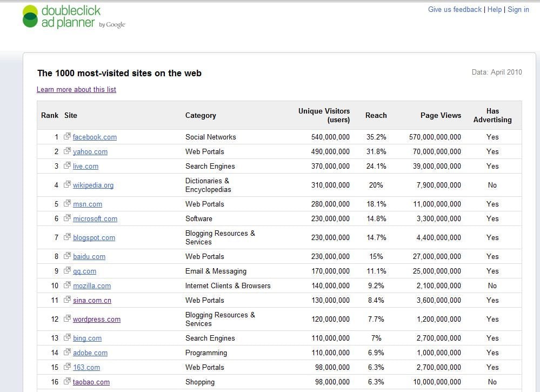The width and height of the screenshot is (540, 392).
Task: Click the external link icon beside taobao.com
Action: pyautogui.click(x=68, y=382)
